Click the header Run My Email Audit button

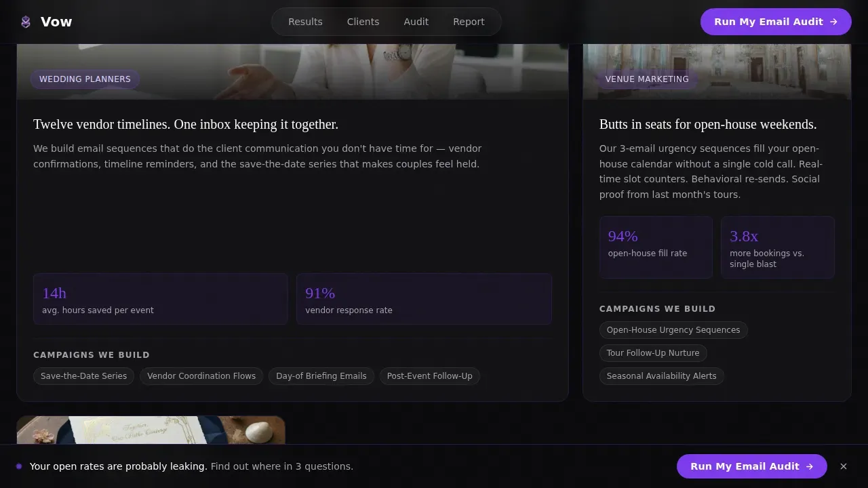[x=776, y=22]
